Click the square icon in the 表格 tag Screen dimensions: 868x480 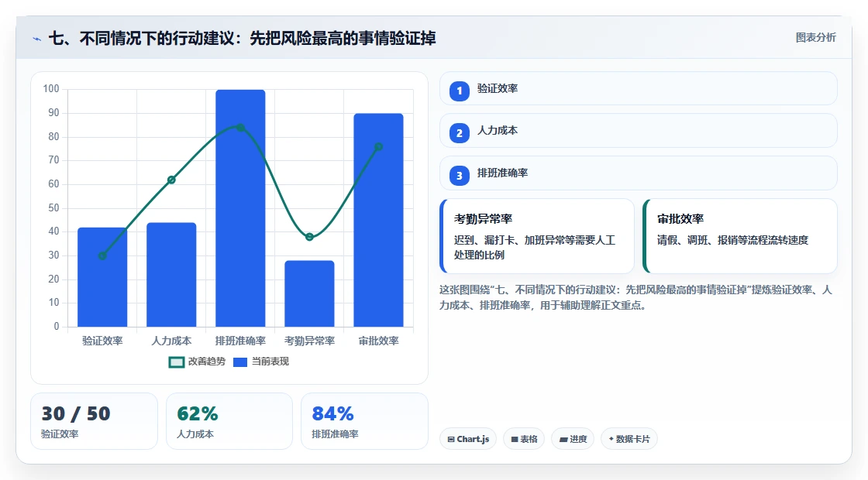515,440
